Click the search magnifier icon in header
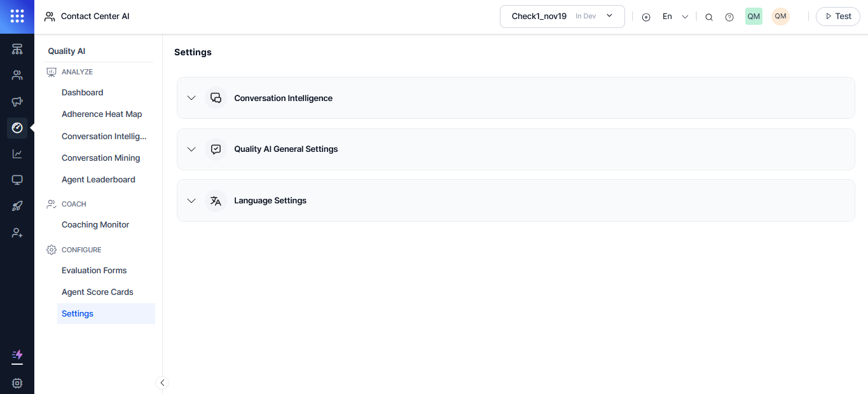 point(709,17)
